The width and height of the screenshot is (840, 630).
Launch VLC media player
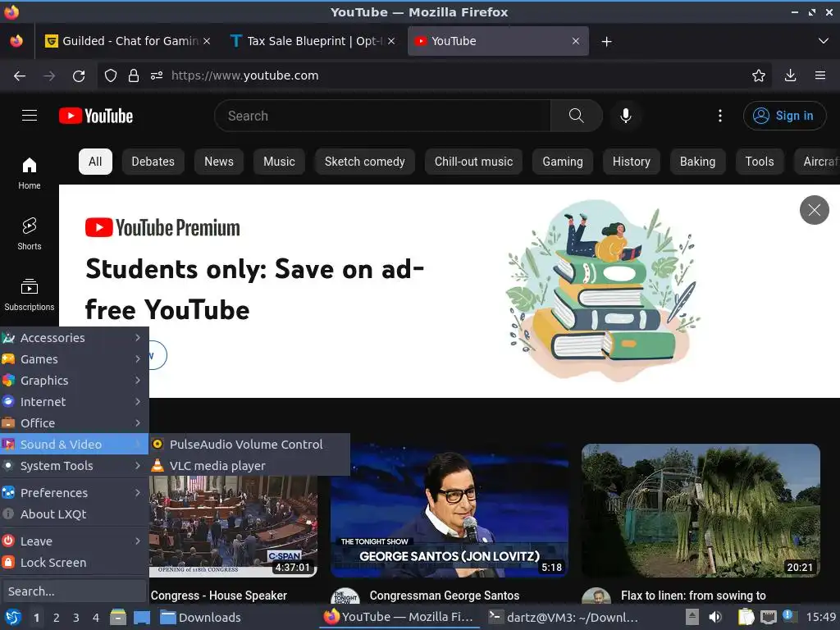[249, 466]
